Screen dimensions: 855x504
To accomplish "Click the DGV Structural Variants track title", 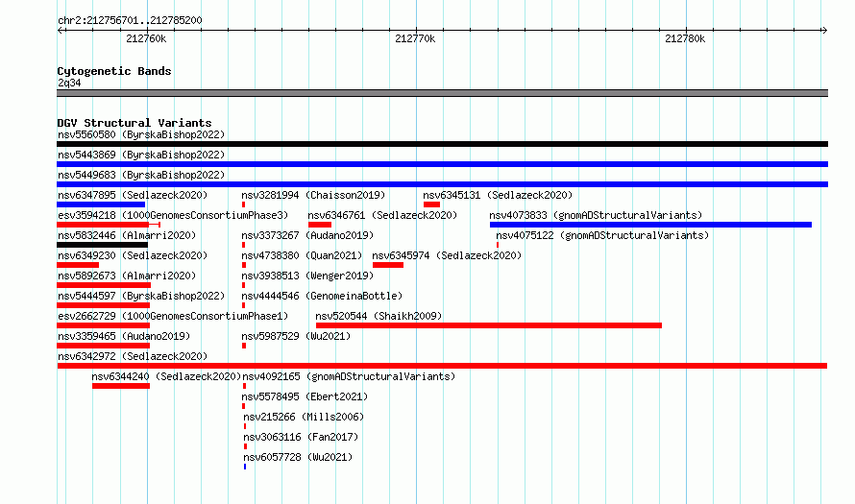I will coord(134,123).
